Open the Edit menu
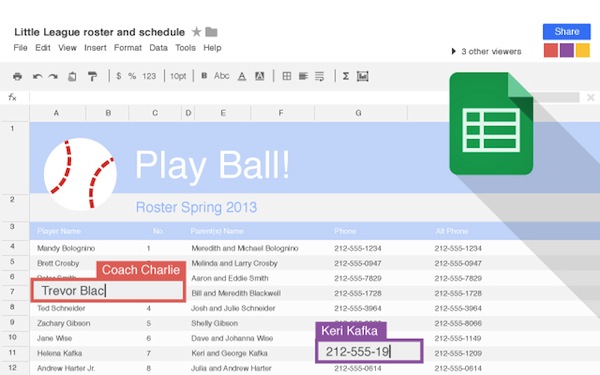600x375 pixels. point(43,48)
